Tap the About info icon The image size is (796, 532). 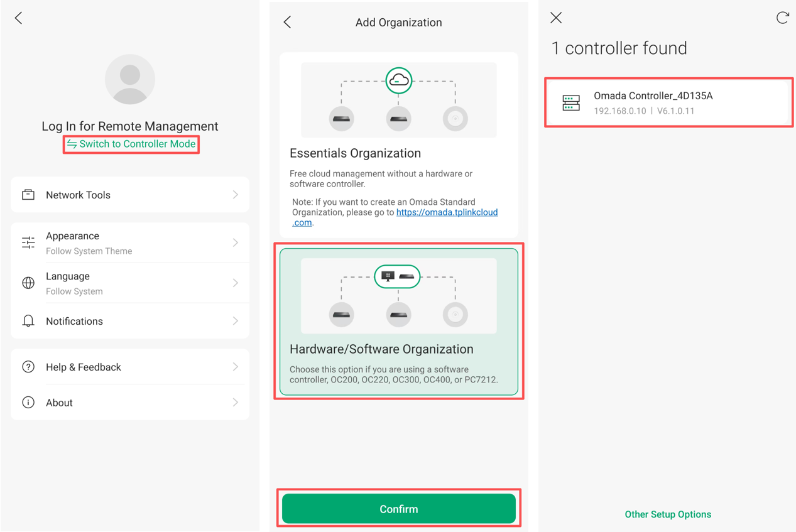tap(28, 403)
